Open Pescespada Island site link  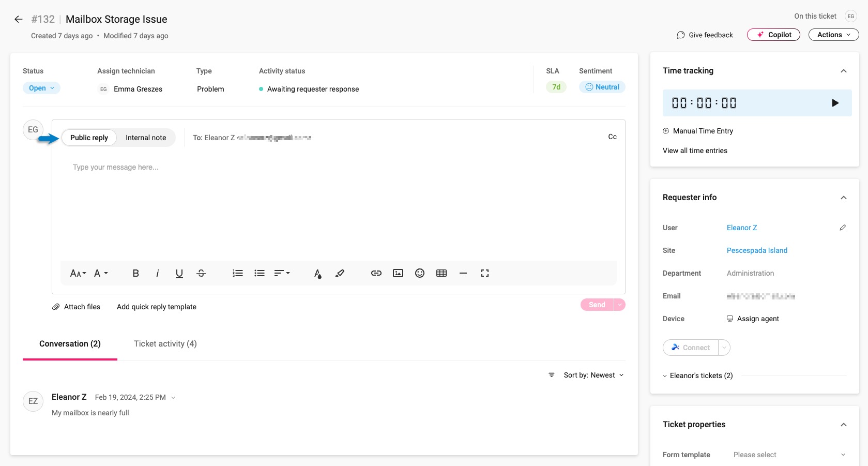[757, 250]
